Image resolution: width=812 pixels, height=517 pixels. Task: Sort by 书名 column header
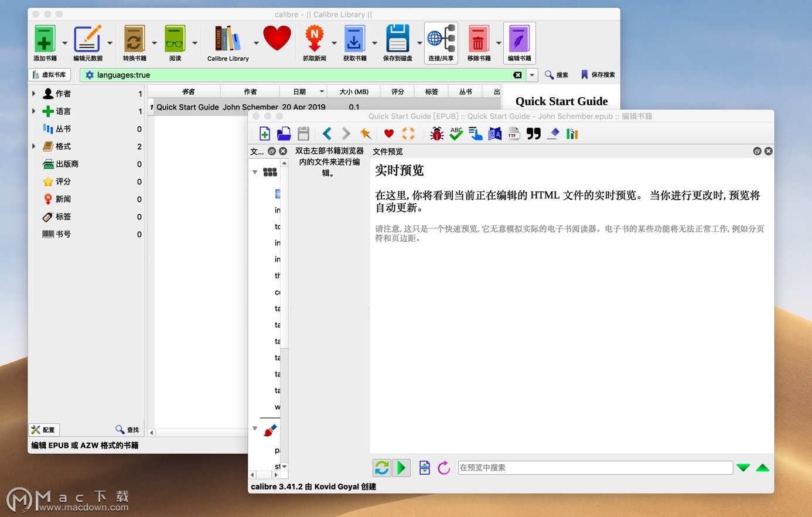(x=188, y=91)
